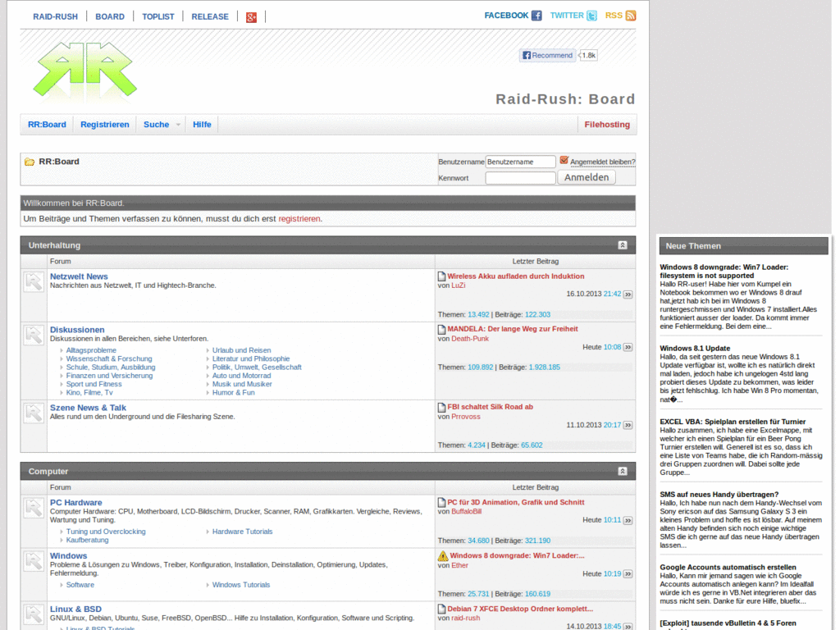Open RELEASE top menu item
Image resolution: width=840 pixels, height=630 pixels.
210,16
